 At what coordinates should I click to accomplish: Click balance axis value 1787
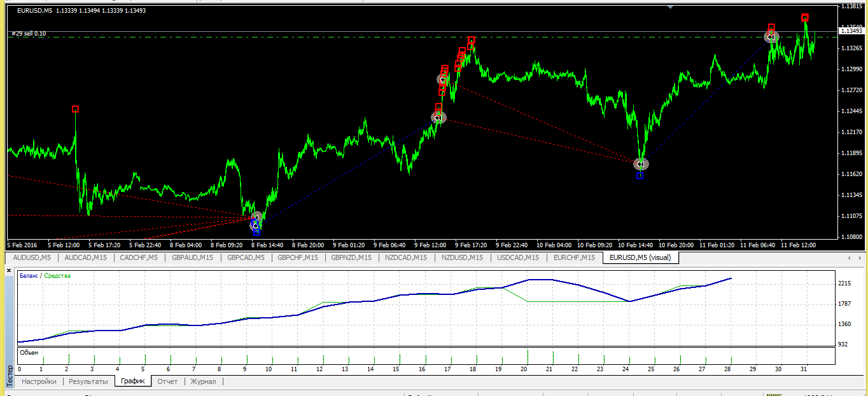click(x=846, y=303)
